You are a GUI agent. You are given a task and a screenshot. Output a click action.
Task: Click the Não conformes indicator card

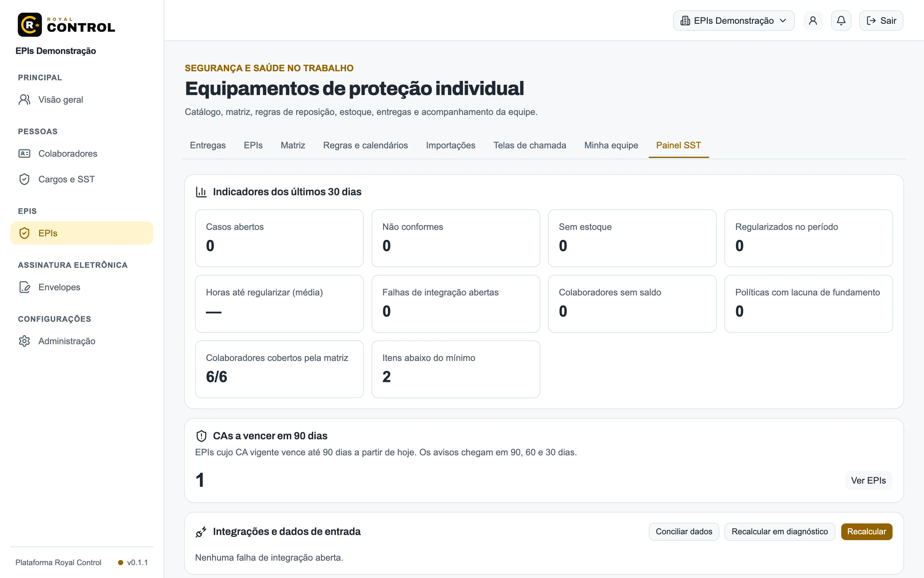pyautogui.click(x=456, y=238)
